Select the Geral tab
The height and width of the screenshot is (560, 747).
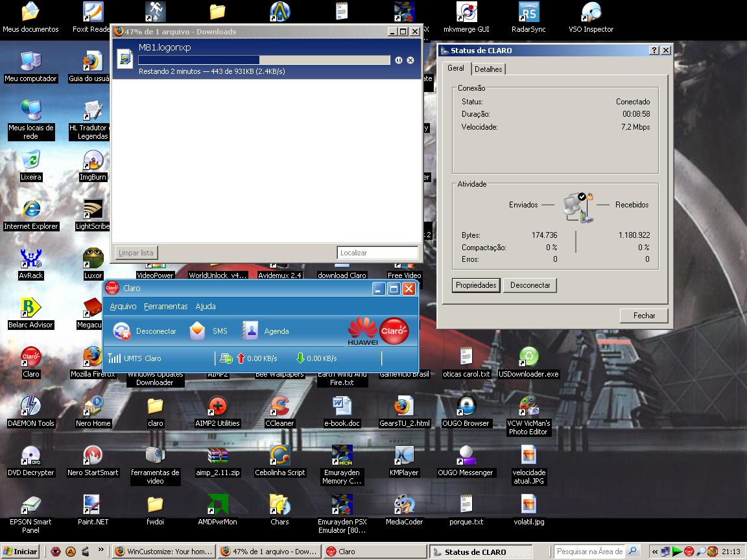[x=456, y=68]
